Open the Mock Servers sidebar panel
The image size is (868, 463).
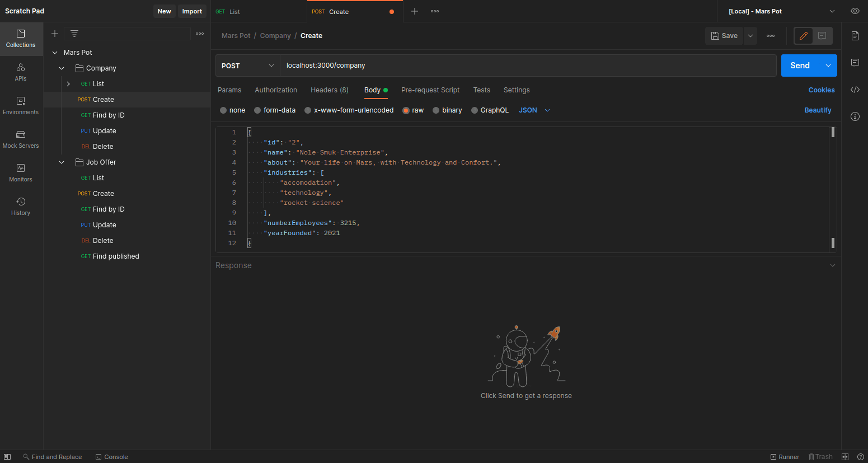pyautogui.click(x=21, y=139)
